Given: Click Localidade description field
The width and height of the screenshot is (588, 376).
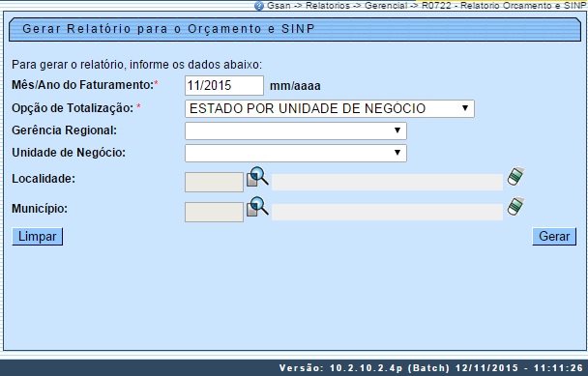Looking at the screenshot, I should (x=387, y=182).
